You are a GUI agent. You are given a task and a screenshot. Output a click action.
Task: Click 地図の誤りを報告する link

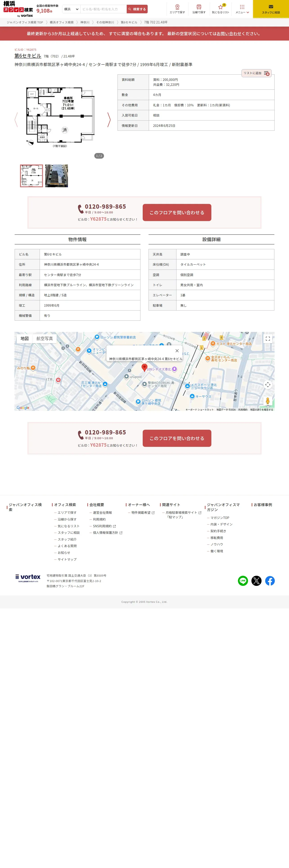pyautogui.click(x=261, y=410)
